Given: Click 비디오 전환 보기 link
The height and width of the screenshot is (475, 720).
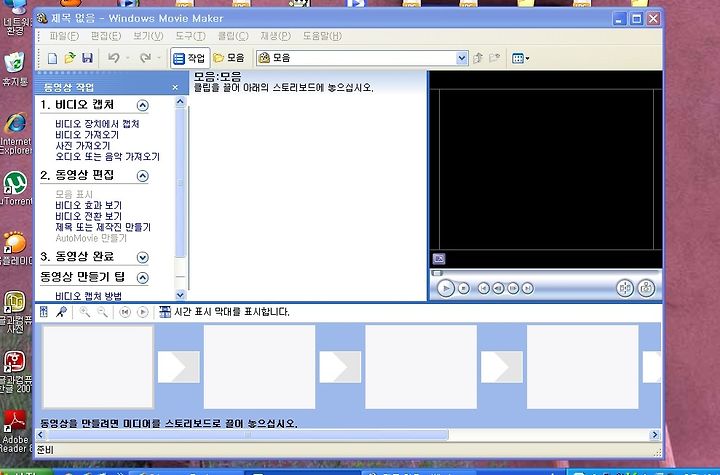Looking at the screenshot, I should click(89, 216).
